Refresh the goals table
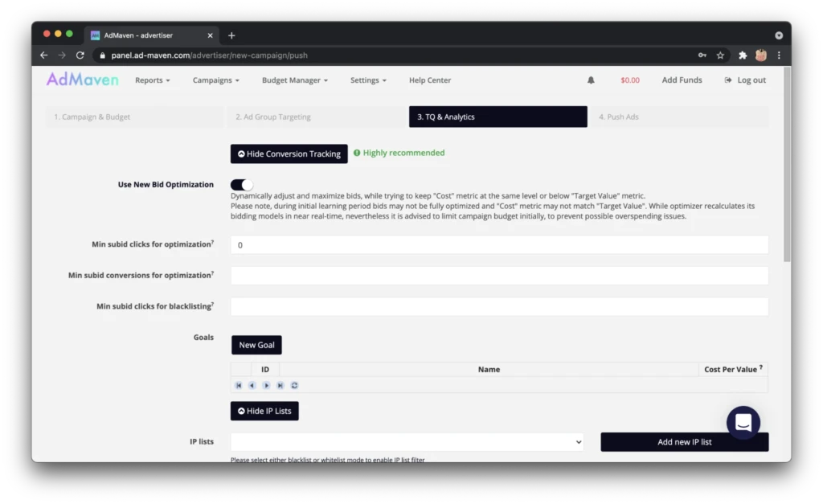 (294, 385)
